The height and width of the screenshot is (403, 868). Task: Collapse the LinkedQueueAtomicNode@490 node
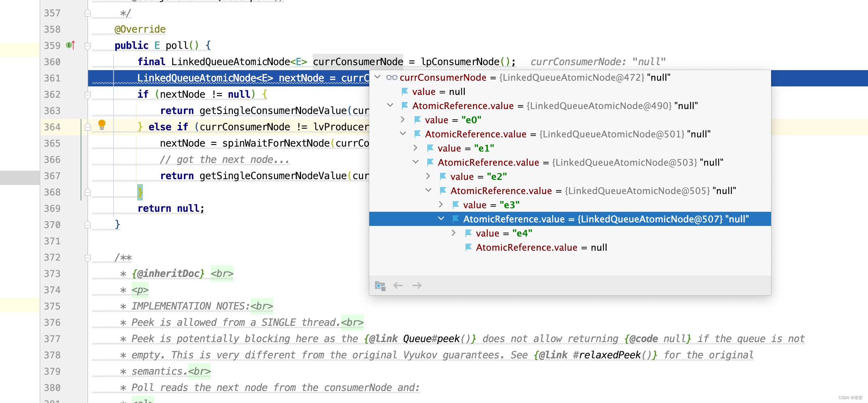[390, 105]
